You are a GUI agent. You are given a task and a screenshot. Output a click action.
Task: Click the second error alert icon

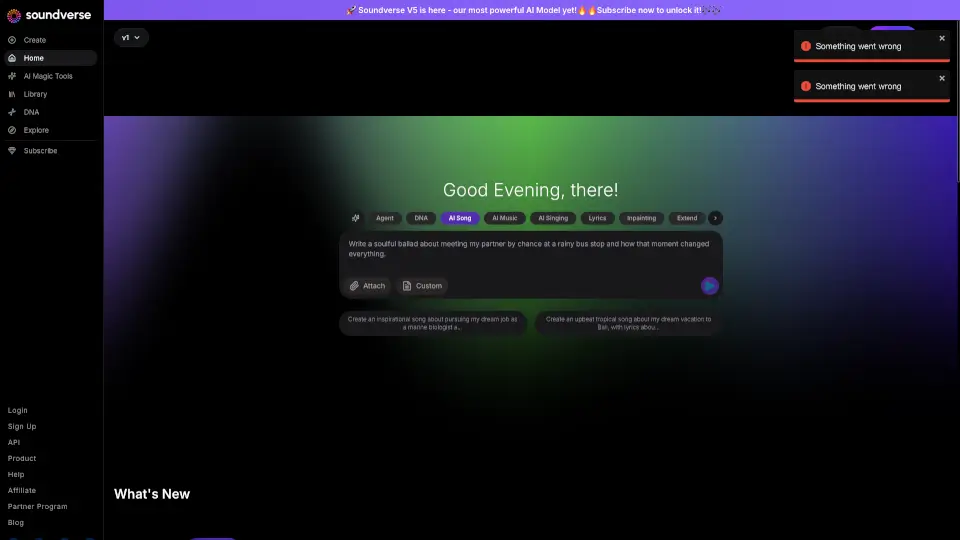806,86
